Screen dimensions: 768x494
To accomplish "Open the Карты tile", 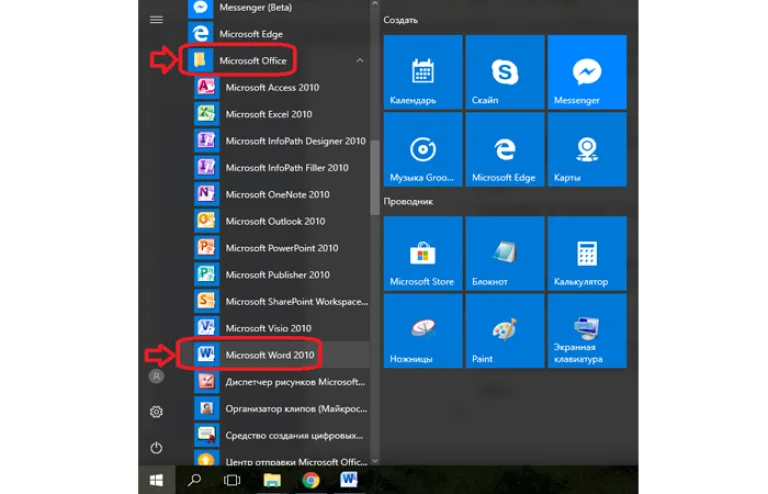I will 587,149.
